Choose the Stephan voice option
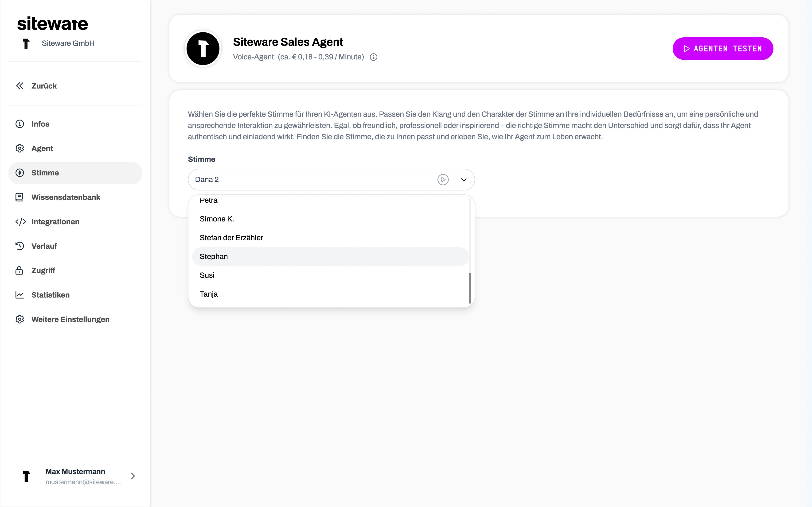The image size is (812, 507). click(330, 256)
